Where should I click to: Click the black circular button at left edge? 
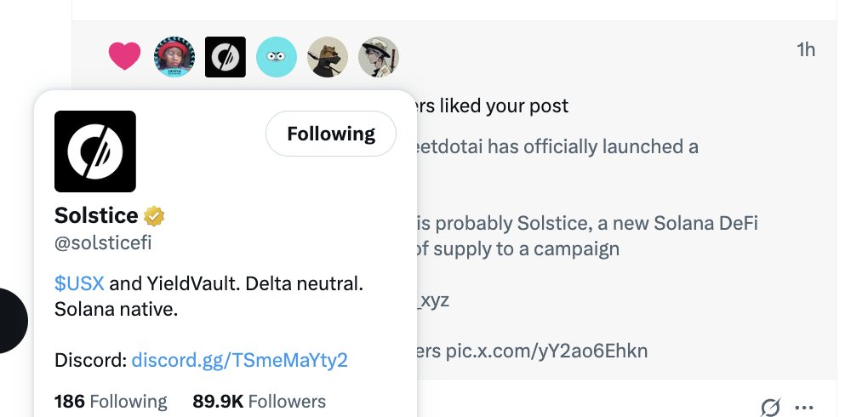point(10,321)
